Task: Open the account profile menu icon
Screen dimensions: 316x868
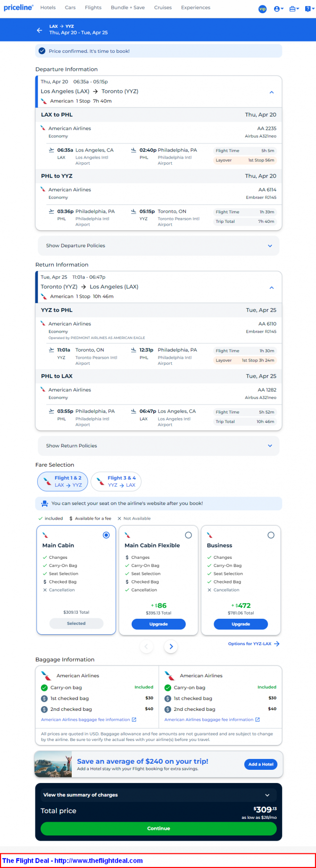Action: coord(278,8)
